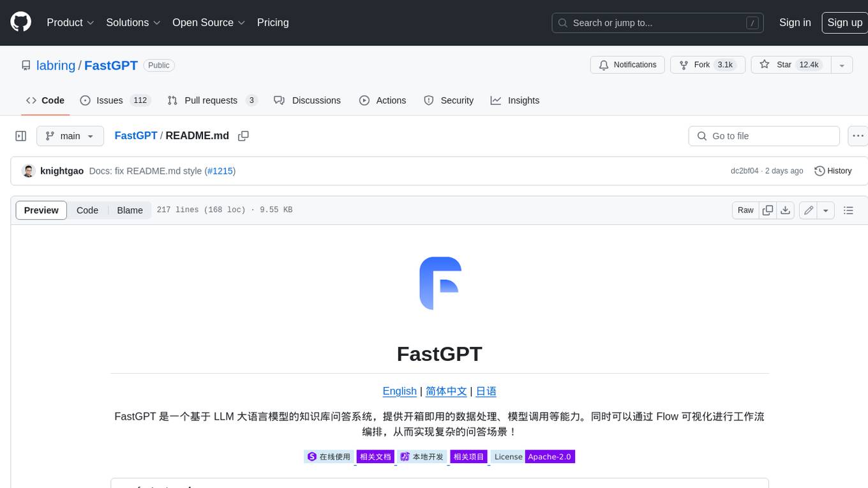The width and height of the screenshot is (868, 488).
Task: Click FastGPT breadcrumb folder link
Action: (136, 136)
